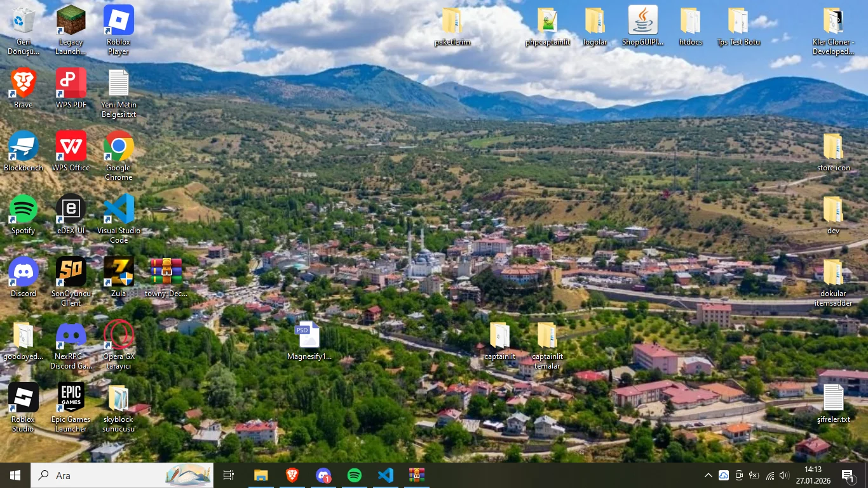868x488 pixels.
Task: Switch to Visual Studio Code on the taskbar
Action: coord(386,475)
